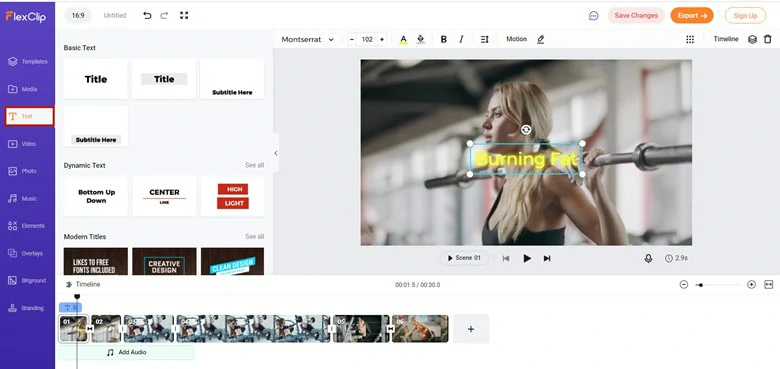Screen dimensions: 780x369
Task: Select the Creative Design title thumbnail
Action: pyautogui.click(x=164, y=261)
